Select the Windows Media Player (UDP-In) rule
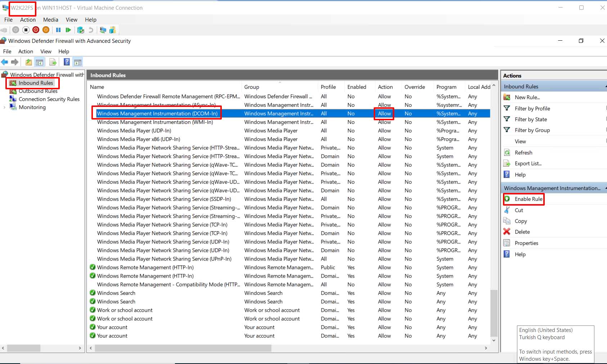 pyautogui.click(x=134, y=131)
